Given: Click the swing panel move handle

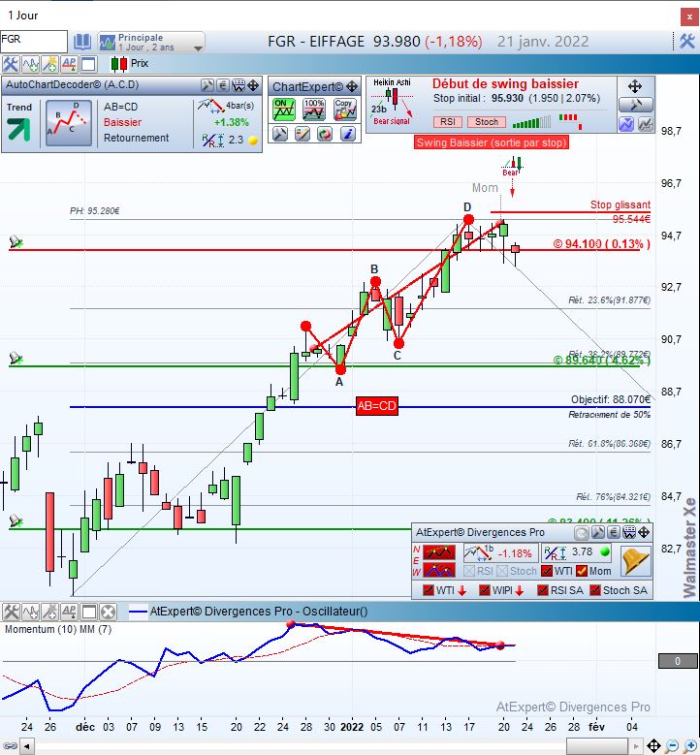Looking at the screenshot, I should (635, 86).
